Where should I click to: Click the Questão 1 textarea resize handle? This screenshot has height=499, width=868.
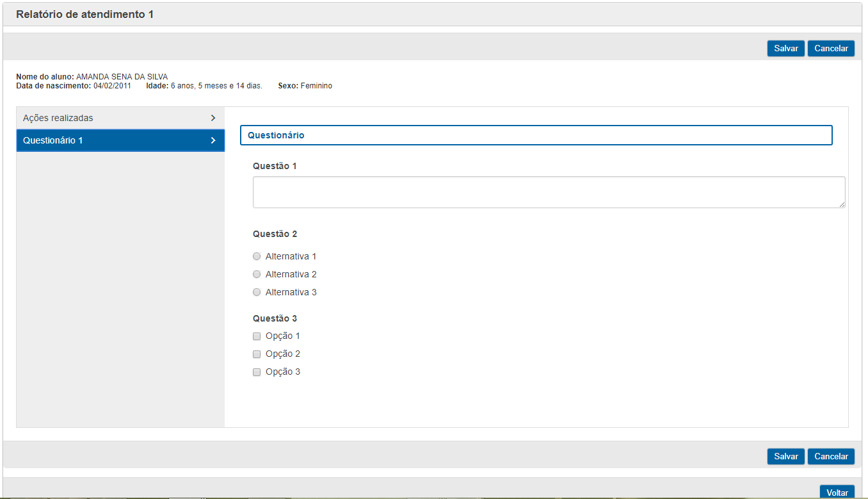pos(842,204)
